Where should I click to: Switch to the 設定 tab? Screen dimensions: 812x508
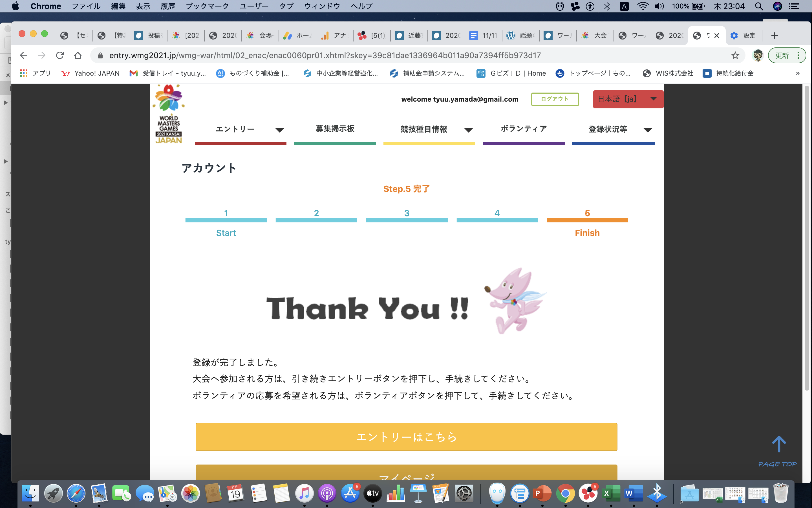point(743,36)
